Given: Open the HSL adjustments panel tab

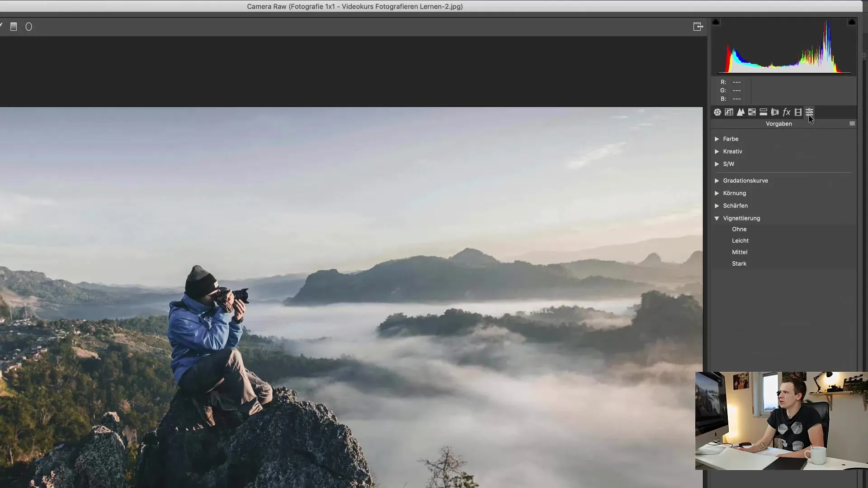Looking at the screenshot, I should [x=752, y=112].
